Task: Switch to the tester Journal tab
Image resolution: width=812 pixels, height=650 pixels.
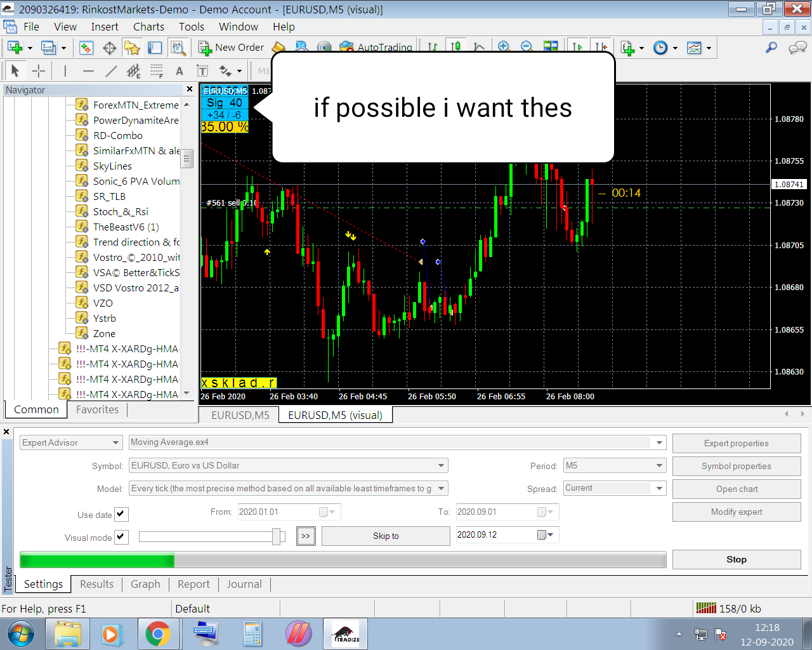Action: (x=244, y=584)
